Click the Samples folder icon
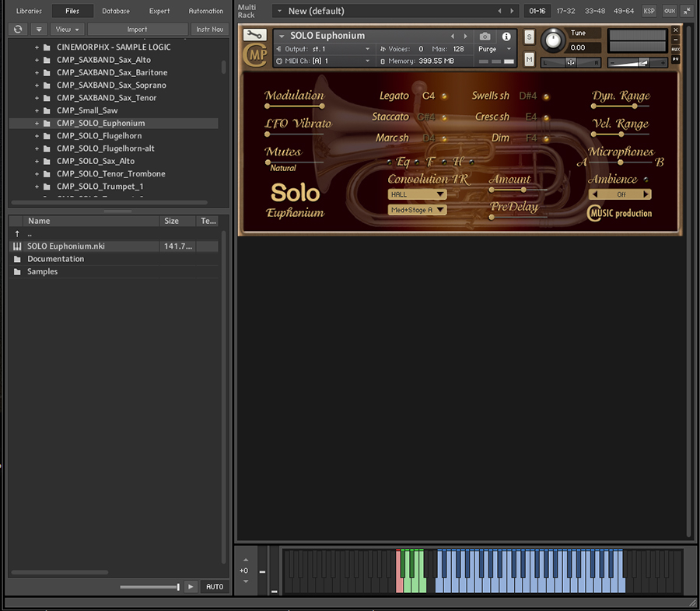The height and width of the screenshot is (611, 700). pos(17,271)
